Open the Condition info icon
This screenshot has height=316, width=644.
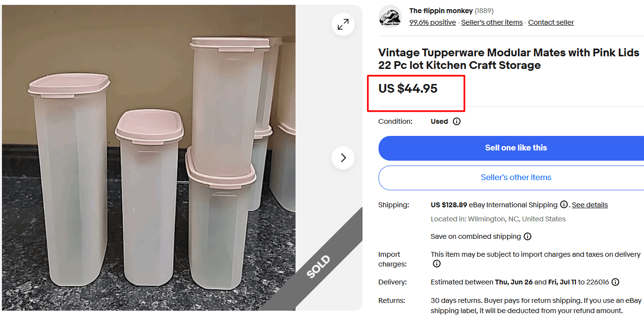point(456,121)
